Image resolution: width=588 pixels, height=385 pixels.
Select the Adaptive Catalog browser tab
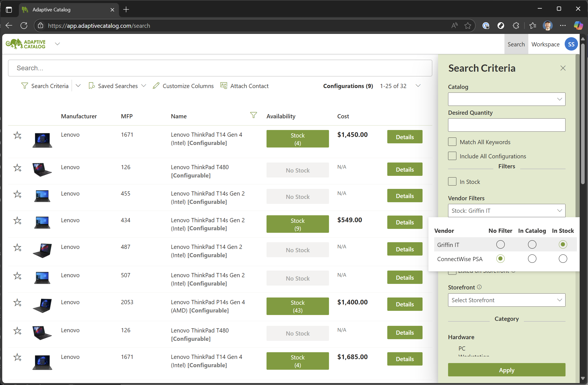[69, 9]
